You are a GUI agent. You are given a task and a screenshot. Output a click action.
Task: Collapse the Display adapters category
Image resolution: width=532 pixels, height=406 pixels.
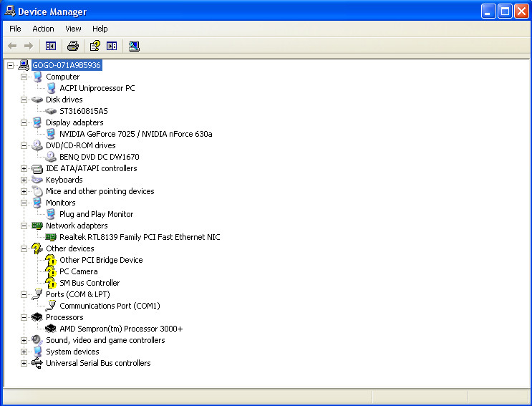point(24,122)
